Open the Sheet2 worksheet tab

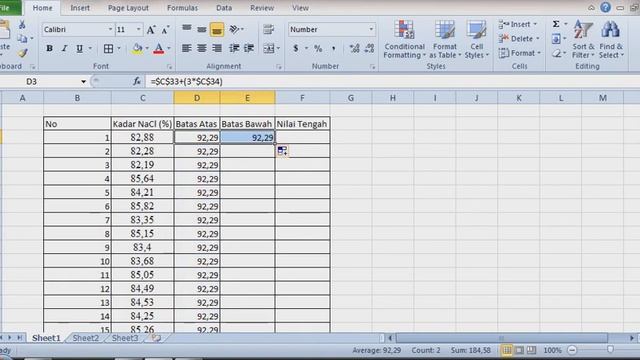[86, 338]
